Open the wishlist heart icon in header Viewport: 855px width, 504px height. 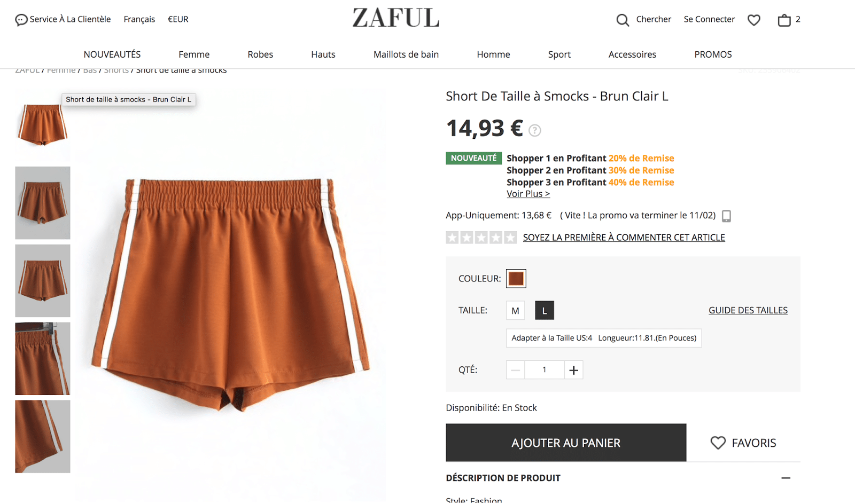tap(754, 20)
